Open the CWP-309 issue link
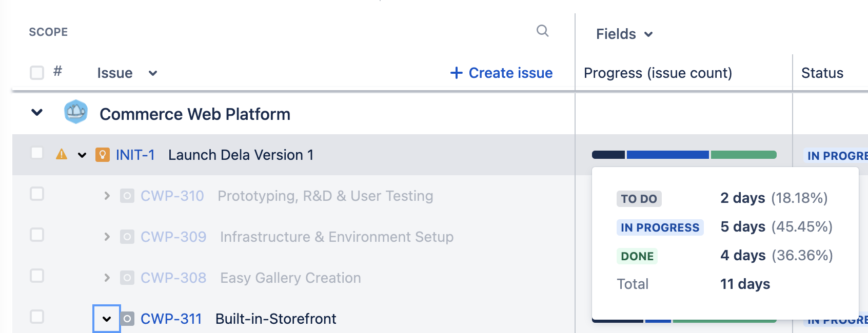 click(173, 237)
